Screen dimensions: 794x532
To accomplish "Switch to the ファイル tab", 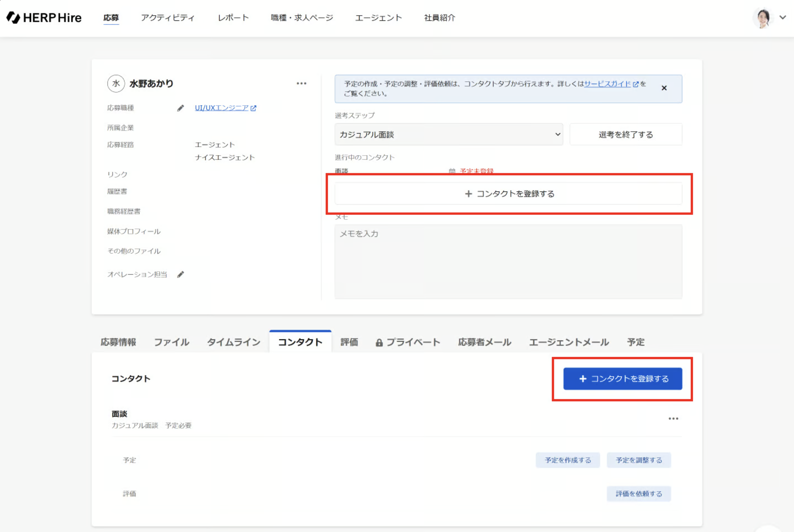I will pos(171,342).
